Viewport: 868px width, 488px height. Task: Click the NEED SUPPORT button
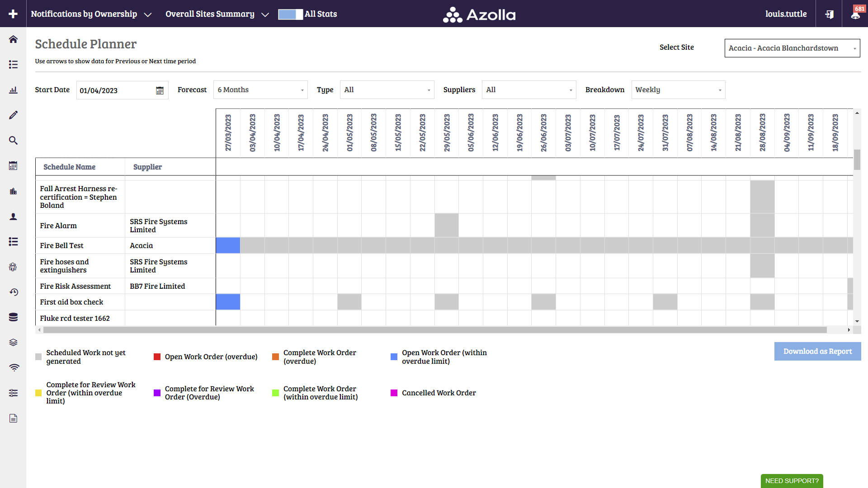pyautogui.click(x=792, y=481)
